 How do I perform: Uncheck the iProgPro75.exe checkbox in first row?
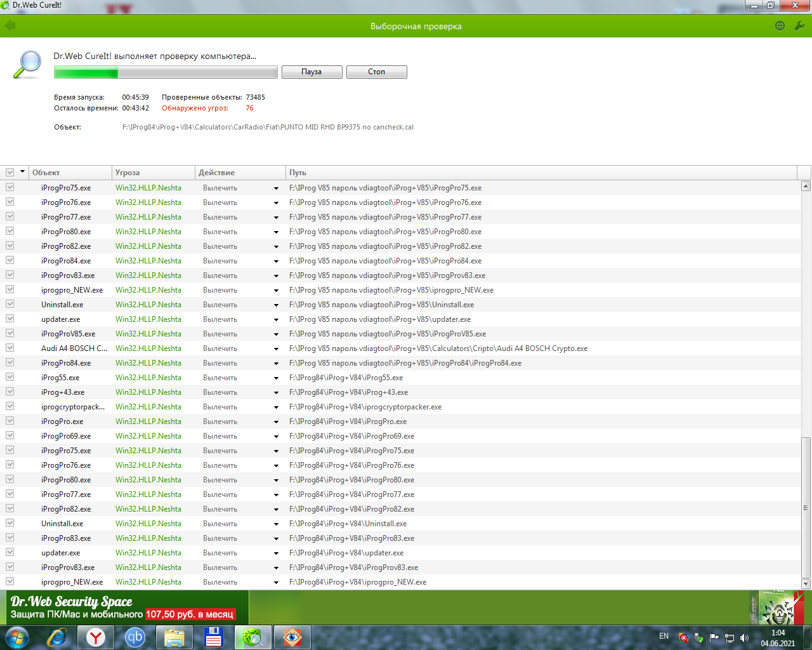coord(10,188)
